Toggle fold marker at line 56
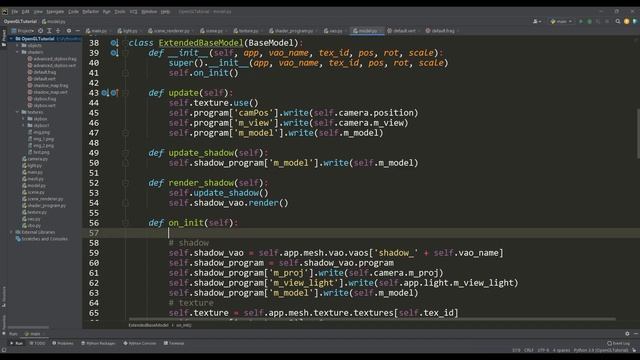 click(x=125, y=223)
